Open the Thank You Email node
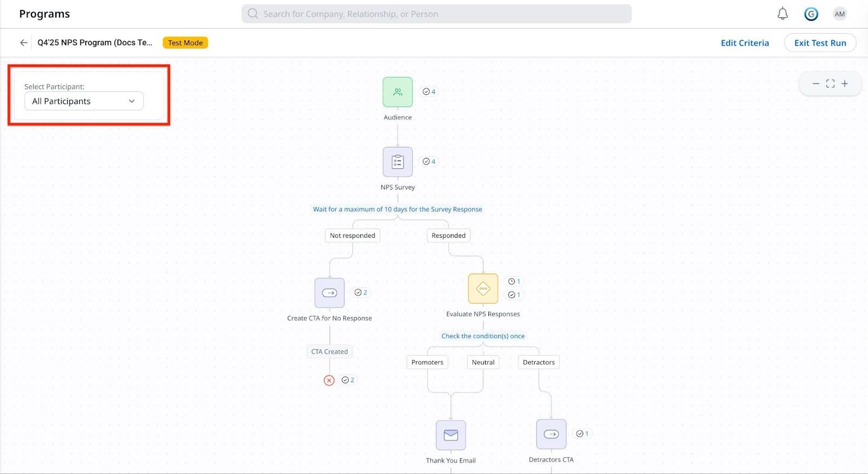The height and width of the screenshot is (474, 868). click(x=451, y=435)
